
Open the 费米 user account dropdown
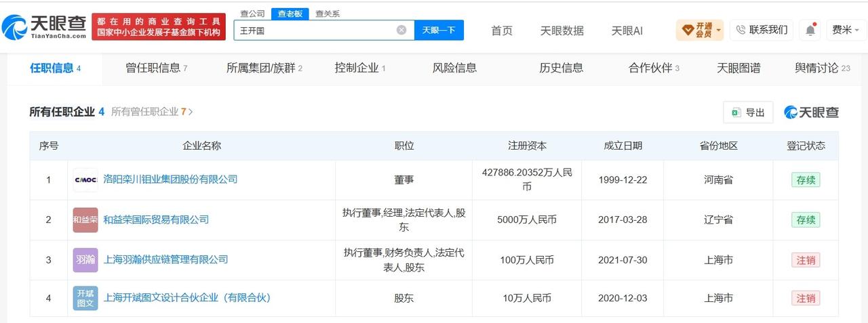pyautogui.click(x=846, y=30)
